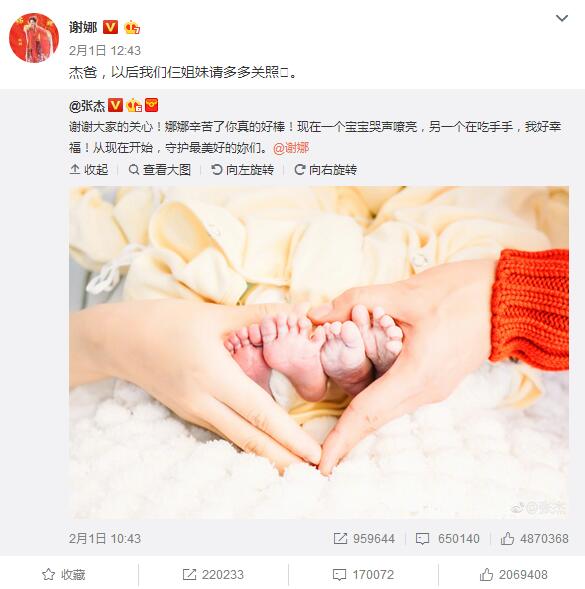The image size is (585, 589).
Task: View the large image via 查看大图
Action: click(160, 170)
